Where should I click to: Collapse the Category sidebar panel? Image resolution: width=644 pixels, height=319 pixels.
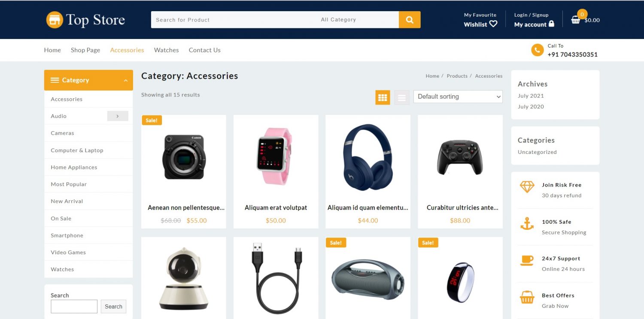pos(125,80)
